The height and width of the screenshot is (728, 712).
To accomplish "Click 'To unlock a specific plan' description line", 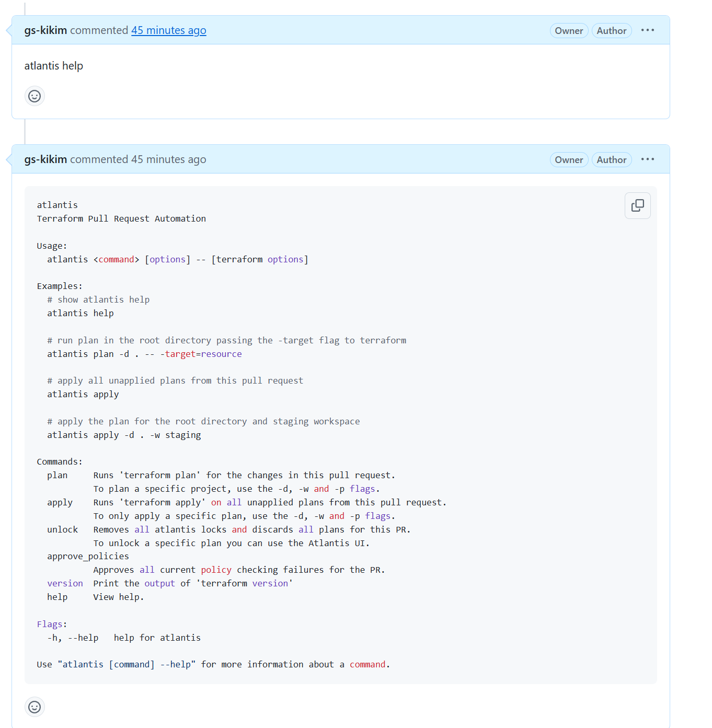I will tap(232, 543).
